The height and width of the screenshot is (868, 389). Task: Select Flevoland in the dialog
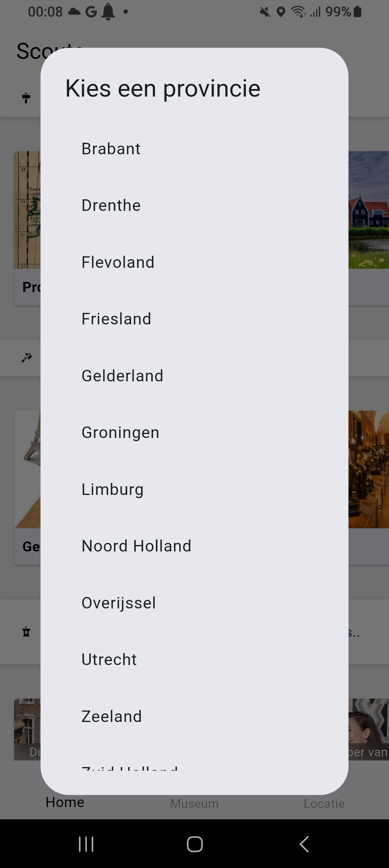click(194, 262)
